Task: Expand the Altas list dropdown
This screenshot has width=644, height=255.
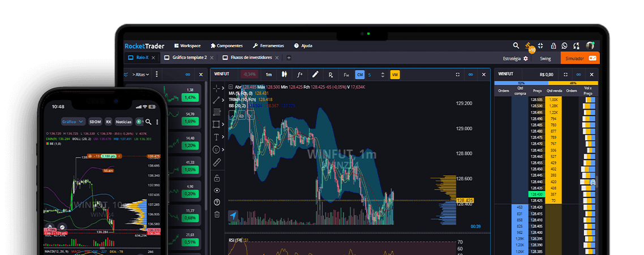Action: (x=140, y=75)
